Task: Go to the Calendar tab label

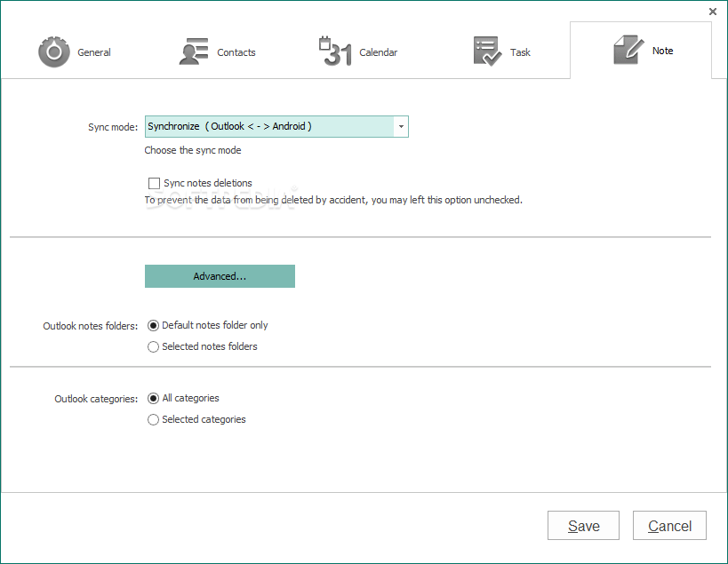Action: coord(379,52)
